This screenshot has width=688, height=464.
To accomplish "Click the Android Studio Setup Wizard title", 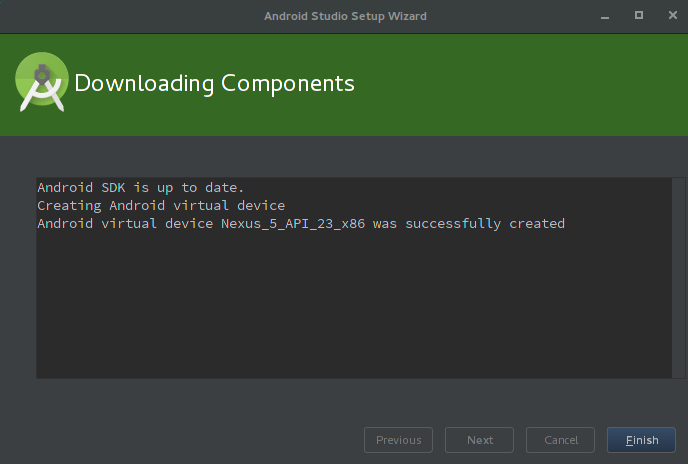I will click(x=345, y=16).
